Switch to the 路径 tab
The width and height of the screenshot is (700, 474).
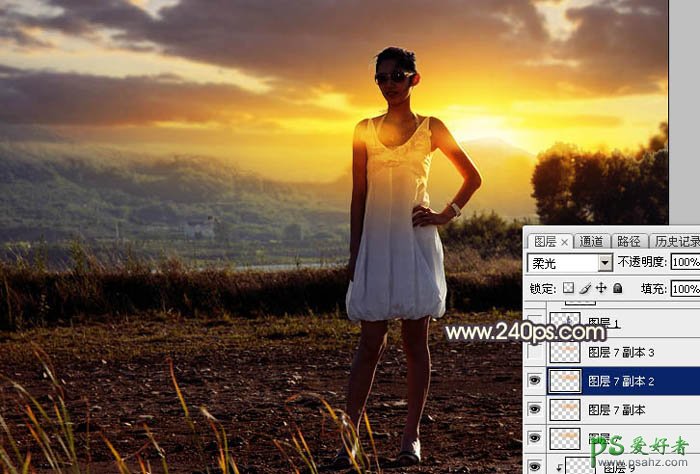pos(628,242)
